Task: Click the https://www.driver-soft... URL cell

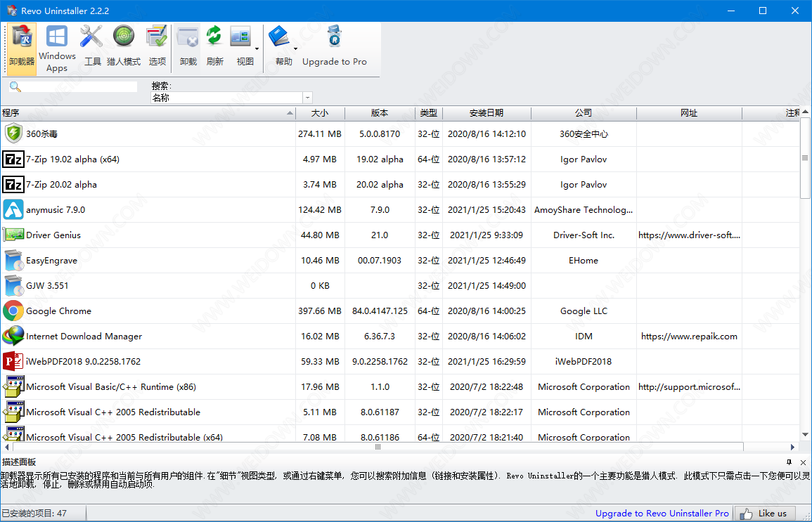Action: point(689,235)
